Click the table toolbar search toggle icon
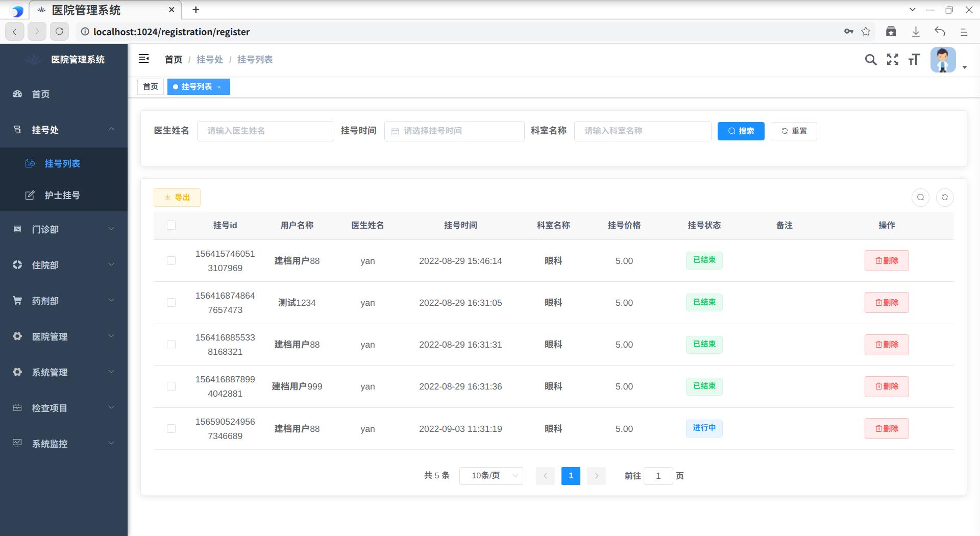Screen dimensions: 980x536 coord(921,198)
